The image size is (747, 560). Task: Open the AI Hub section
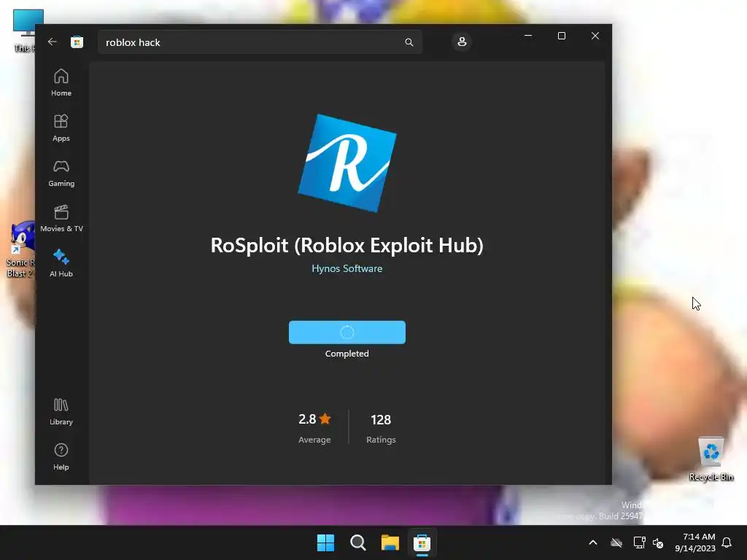(x=61, y=263)
